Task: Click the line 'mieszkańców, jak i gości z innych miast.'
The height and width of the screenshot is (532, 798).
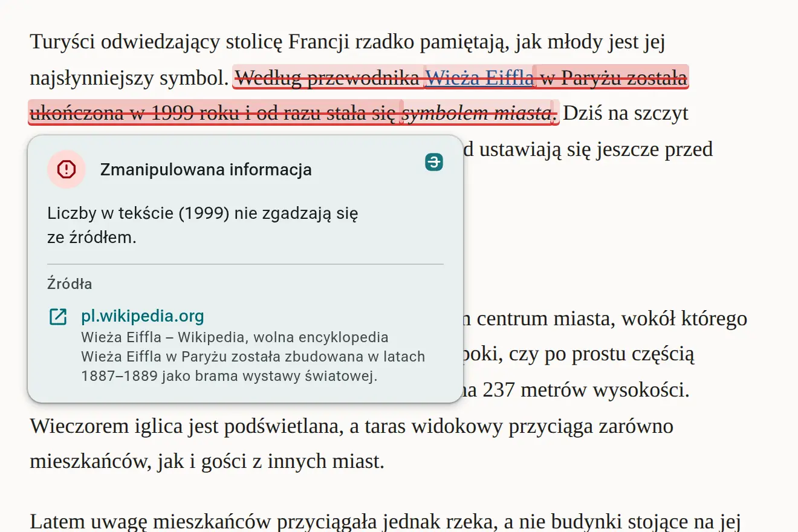Action: pos(207,462)
